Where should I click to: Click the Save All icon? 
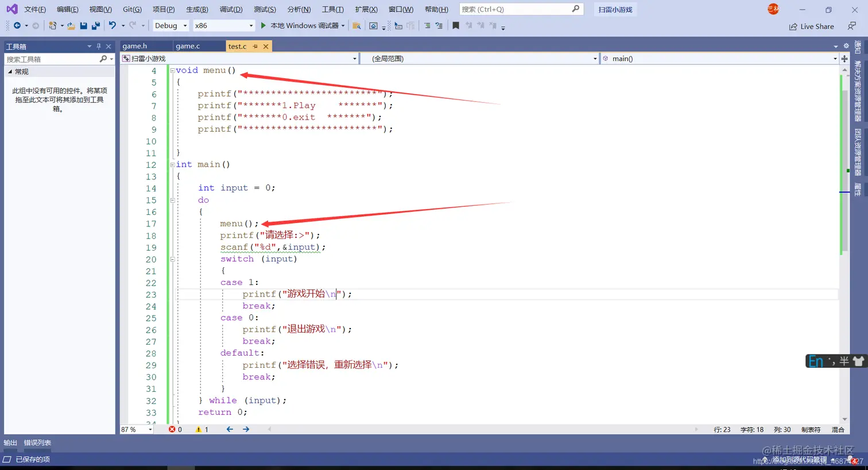pos(96,25)
